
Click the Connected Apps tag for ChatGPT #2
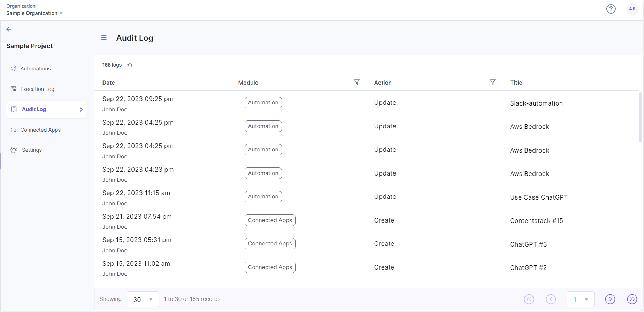click(x=270, y=267)
